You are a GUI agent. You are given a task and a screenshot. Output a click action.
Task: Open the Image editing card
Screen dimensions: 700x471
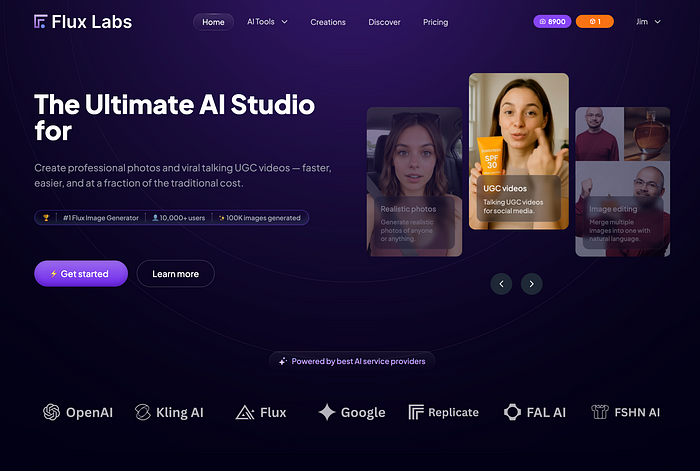pos(623,182)
